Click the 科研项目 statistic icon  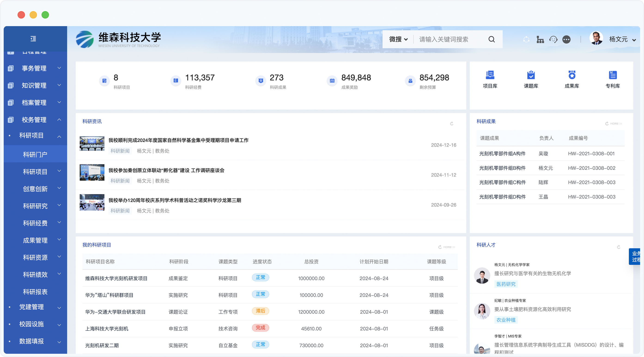104,81
